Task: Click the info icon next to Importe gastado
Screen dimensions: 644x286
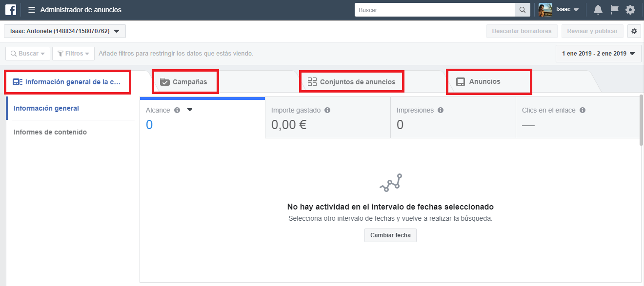Action: 327,110
